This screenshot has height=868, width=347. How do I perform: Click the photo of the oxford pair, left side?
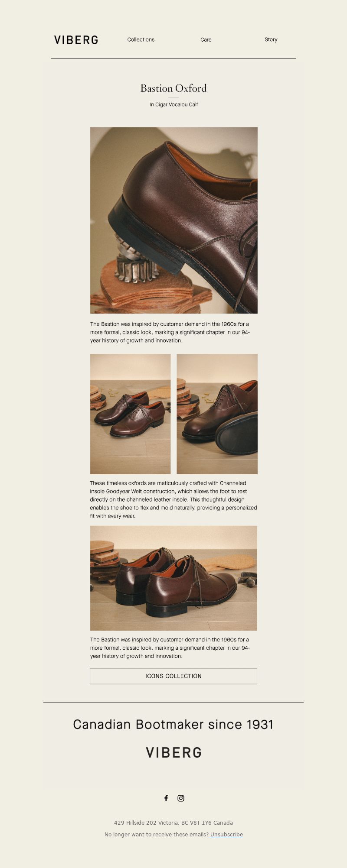[x=131, y=414]
